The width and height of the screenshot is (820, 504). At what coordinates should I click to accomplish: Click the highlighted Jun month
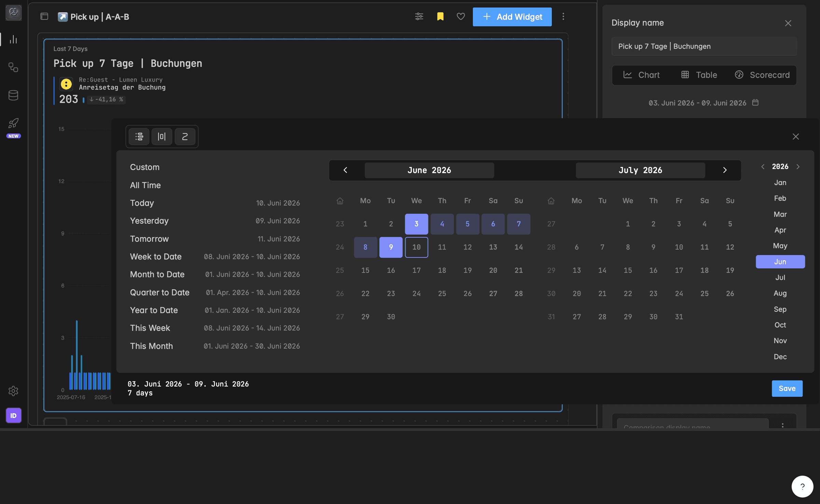pos(780,262)
